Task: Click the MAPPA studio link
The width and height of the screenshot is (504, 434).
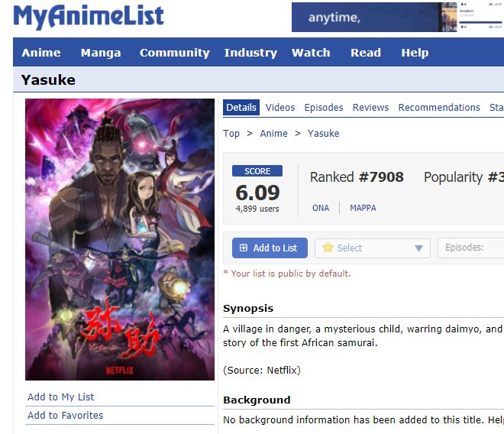Action: tap(363, 208)
